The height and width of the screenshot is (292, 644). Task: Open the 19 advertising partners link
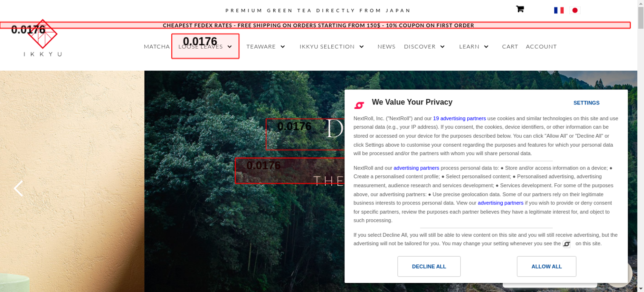coord(459,118)
